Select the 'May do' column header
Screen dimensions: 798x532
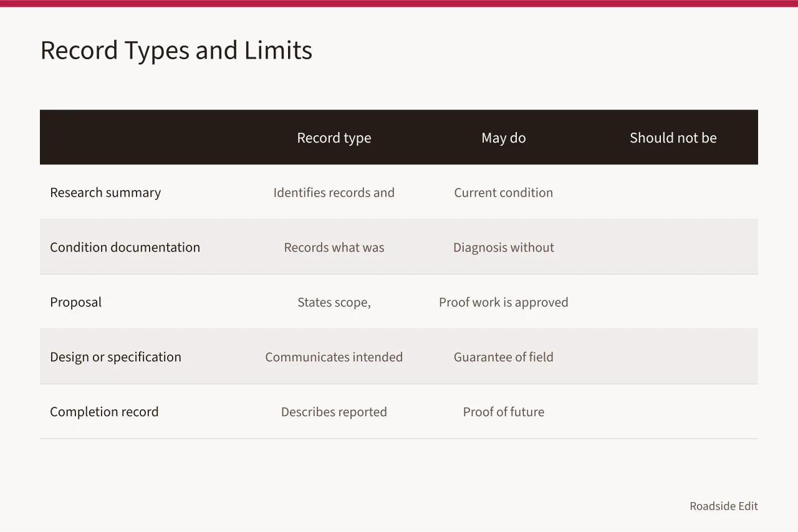[504, 138]
